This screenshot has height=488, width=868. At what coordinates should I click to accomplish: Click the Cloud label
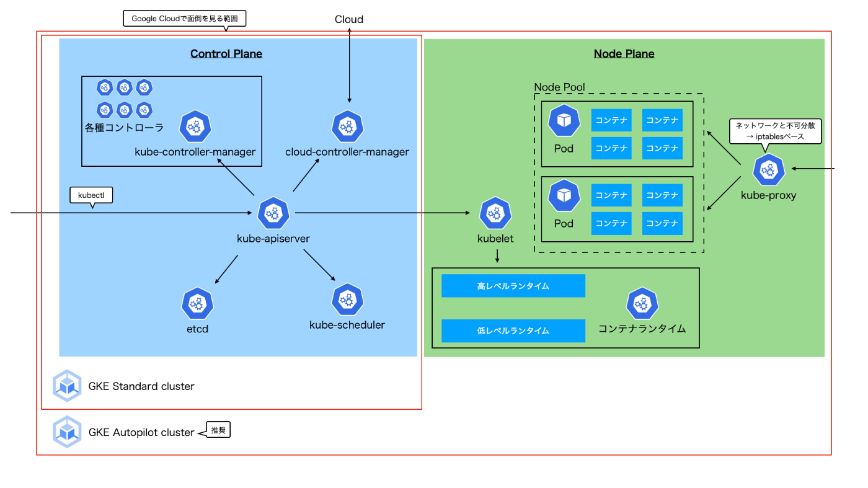[349, 19]
